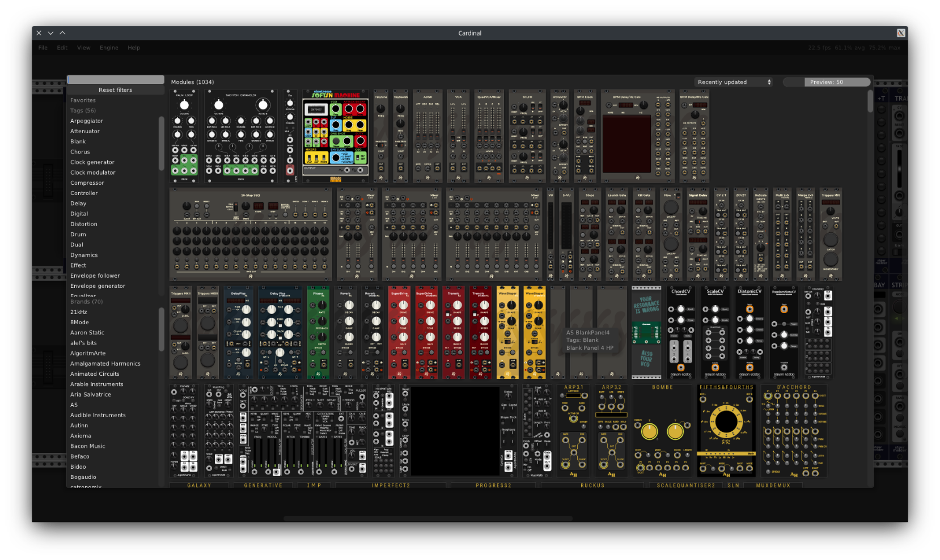Add the 16-Step SEQ sequencer module
940x560 pixels.
[251, 235]
